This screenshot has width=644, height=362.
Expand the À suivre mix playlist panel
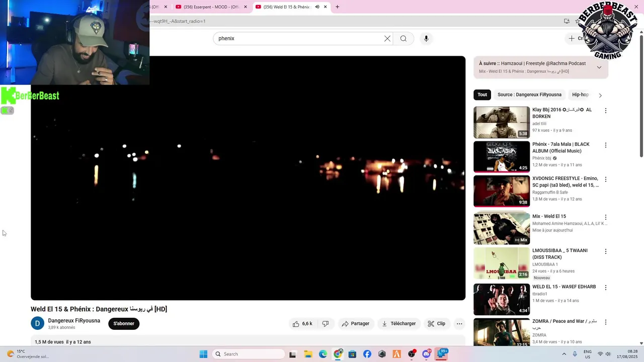point(599,67)
